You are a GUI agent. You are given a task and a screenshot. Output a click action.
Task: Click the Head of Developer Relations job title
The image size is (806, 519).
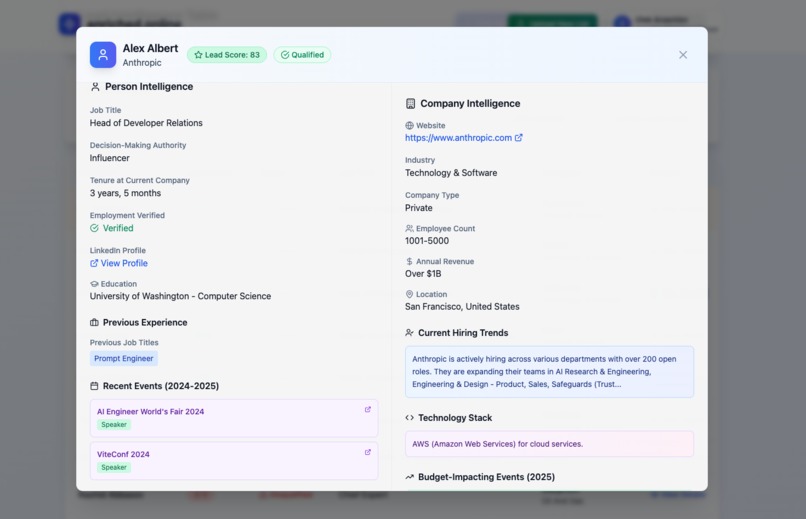click(x=146, y=123)
